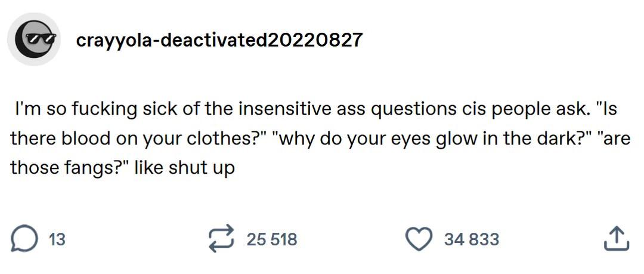Click the "are those fangs?" text

point(66,168)
